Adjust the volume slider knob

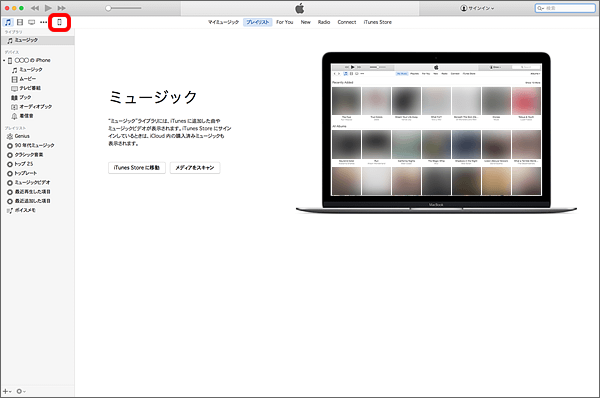click(x=108, y=8)
